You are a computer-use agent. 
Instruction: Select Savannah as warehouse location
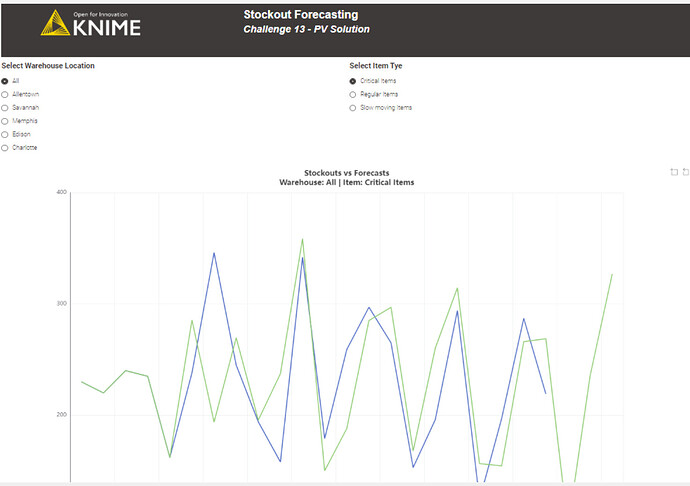point(5,107)
